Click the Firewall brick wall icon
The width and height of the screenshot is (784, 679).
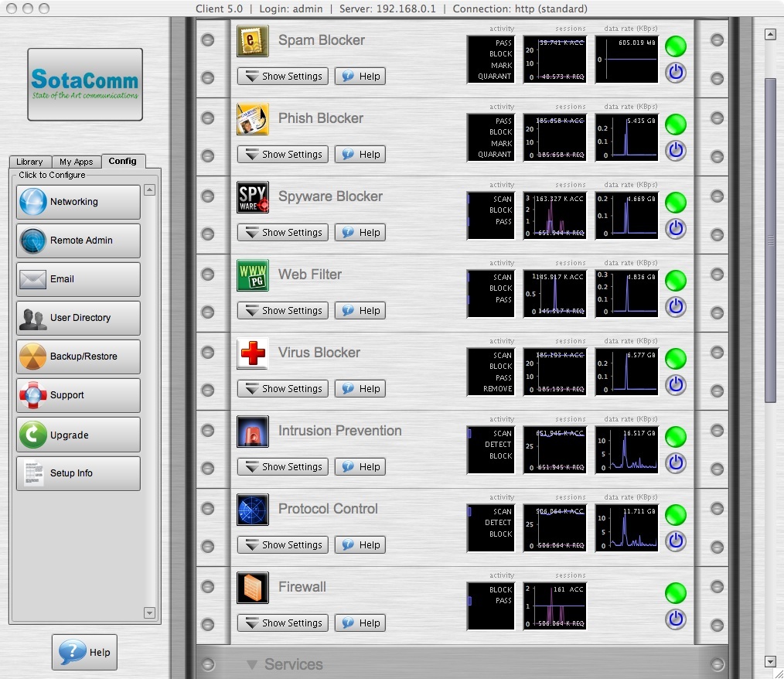click(253, 587)
